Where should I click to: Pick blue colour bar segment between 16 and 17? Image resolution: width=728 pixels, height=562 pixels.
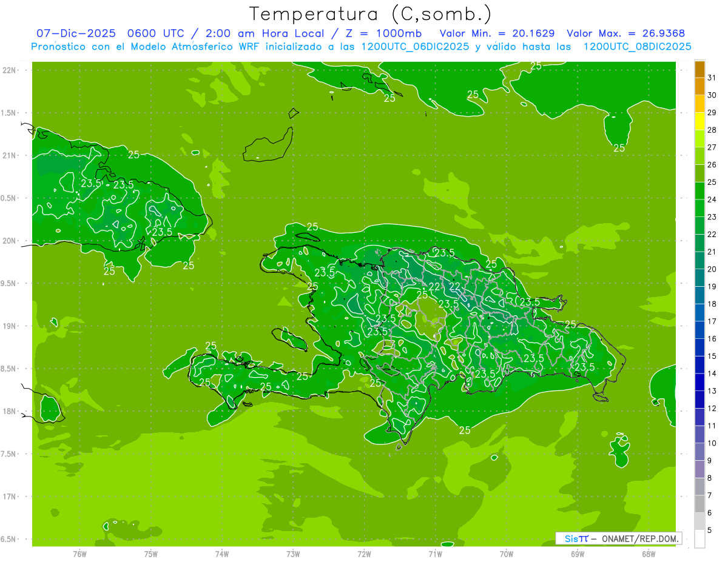pyautogui.click(x=699, y=330)
